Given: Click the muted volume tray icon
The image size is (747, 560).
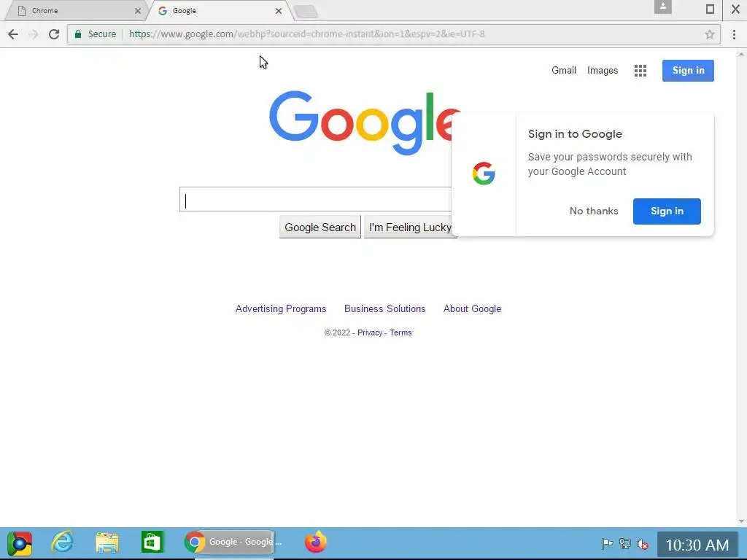Looking at the screenshot, I should click(x=642, y=543).
